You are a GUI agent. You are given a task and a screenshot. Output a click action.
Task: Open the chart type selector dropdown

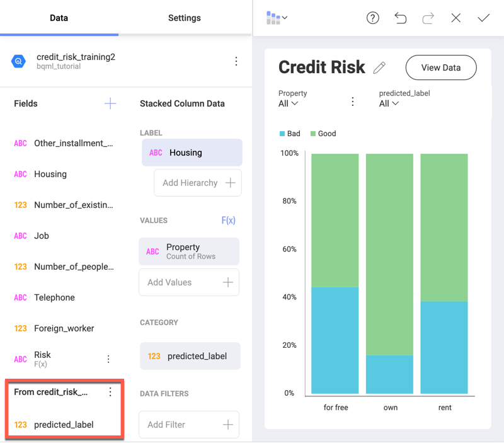click(x=277, y=18)
